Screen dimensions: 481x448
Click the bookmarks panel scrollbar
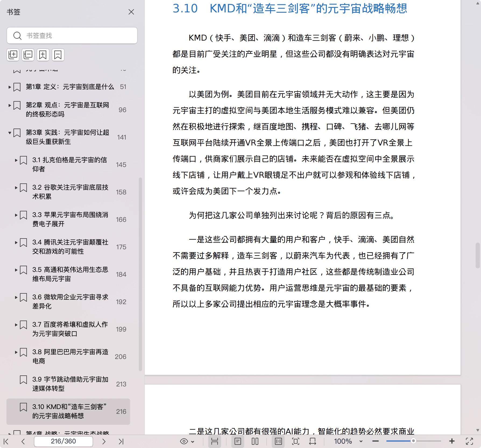point(140,274)
